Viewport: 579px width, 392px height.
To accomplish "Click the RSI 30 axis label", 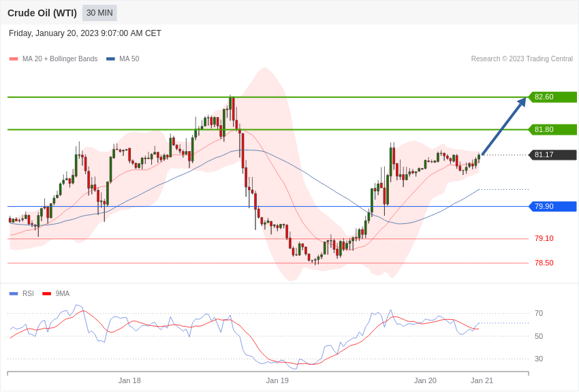I will [539, 359].
